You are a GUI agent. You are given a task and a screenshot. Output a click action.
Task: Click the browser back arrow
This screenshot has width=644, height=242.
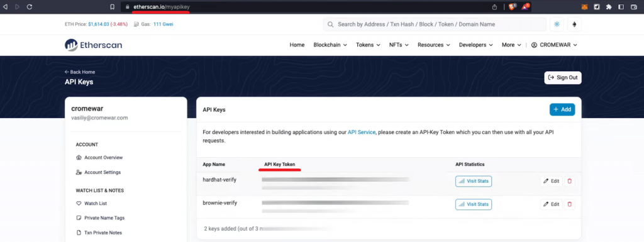(5, 7)
